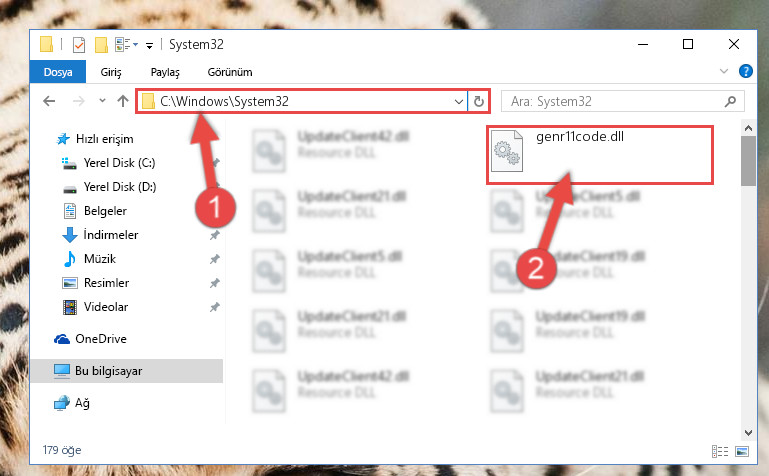The image size is (769, 476).
Task: Expand the address bar history dropdown
Action: (459, 101)
